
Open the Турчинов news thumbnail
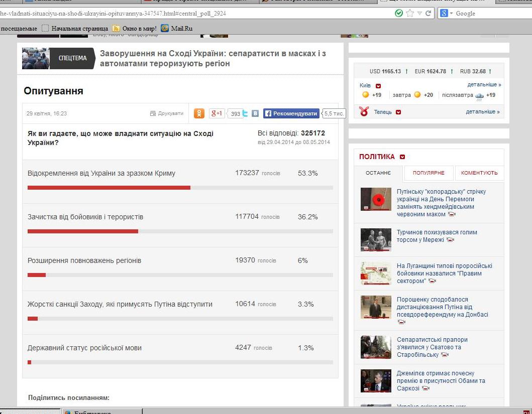coord(376,240)
